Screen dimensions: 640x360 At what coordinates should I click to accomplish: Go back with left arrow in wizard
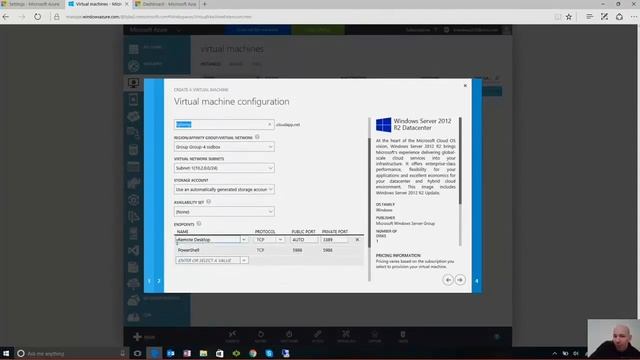pyautogui.click(x=448, y=280)
